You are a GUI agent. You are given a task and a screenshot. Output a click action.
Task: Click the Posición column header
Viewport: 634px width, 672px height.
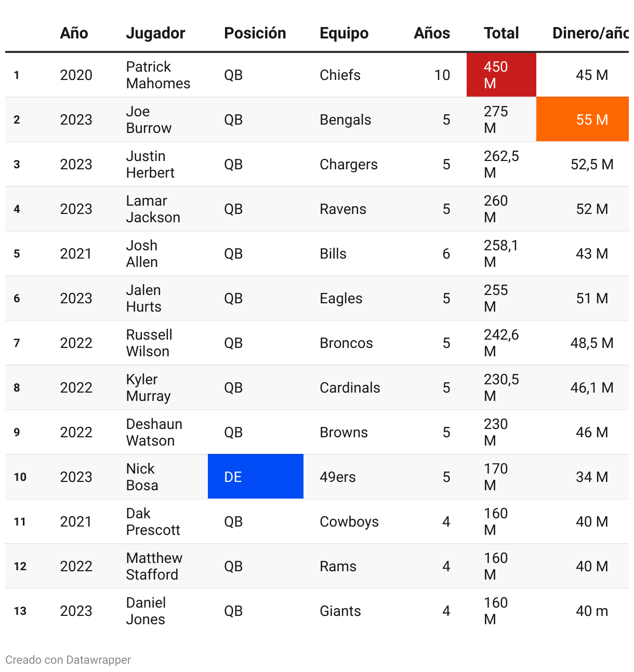pos(255,33)
